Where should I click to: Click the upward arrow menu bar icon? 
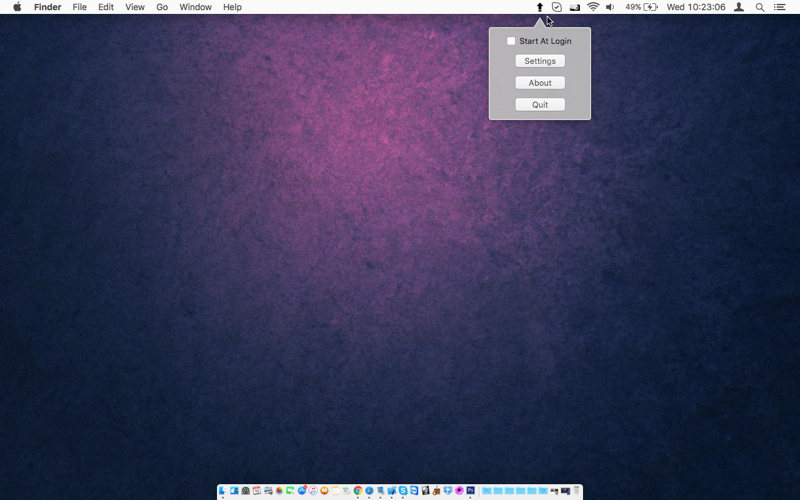click(539, 7)
